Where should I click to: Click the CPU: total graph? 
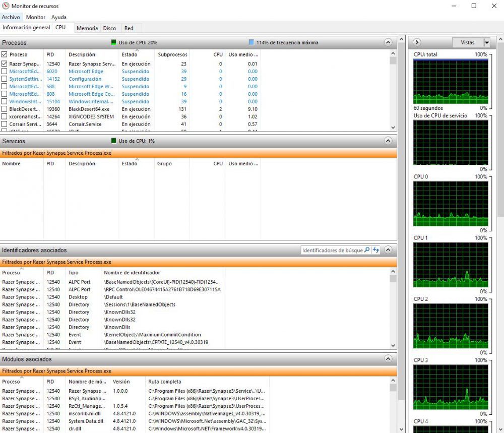click(450, 81)
